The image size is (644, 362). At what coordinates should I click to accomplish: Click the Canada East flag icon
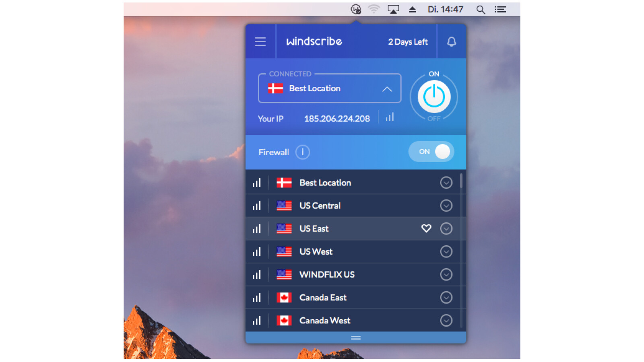point(284,298)
